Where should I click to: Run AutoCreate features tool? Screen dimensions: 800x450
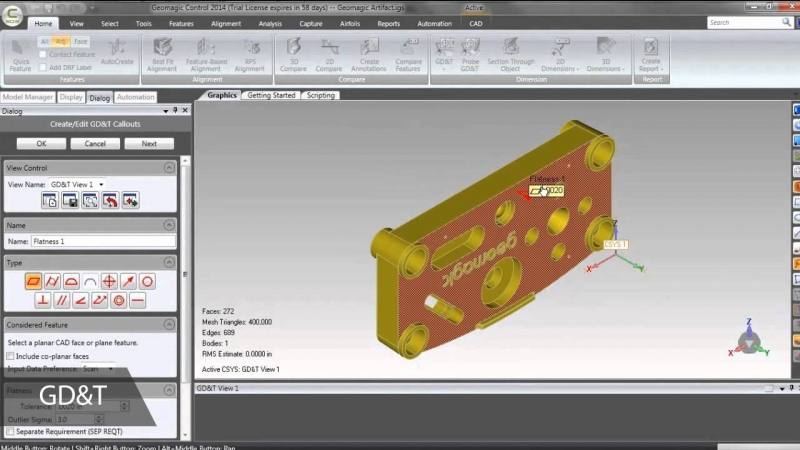tap(117, 53)
